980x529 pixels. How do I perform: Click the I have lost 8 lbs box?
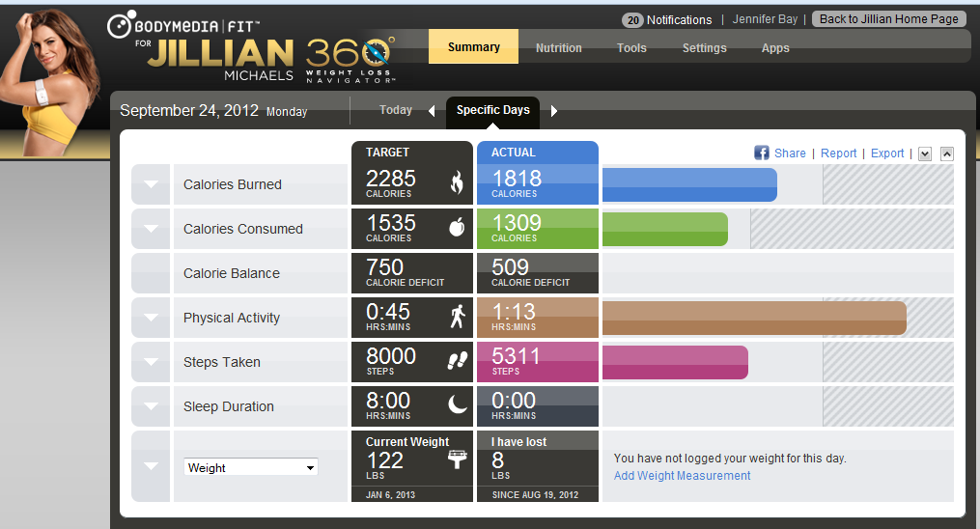click(x=538, y=466)
